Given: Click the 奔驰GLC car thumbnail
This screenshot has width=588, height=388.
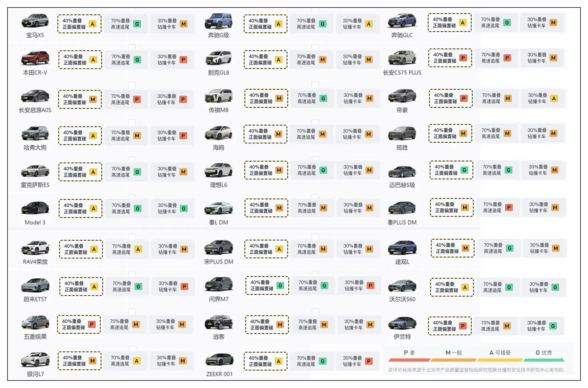Looking at the screenshot, I should tap(402, 21).
